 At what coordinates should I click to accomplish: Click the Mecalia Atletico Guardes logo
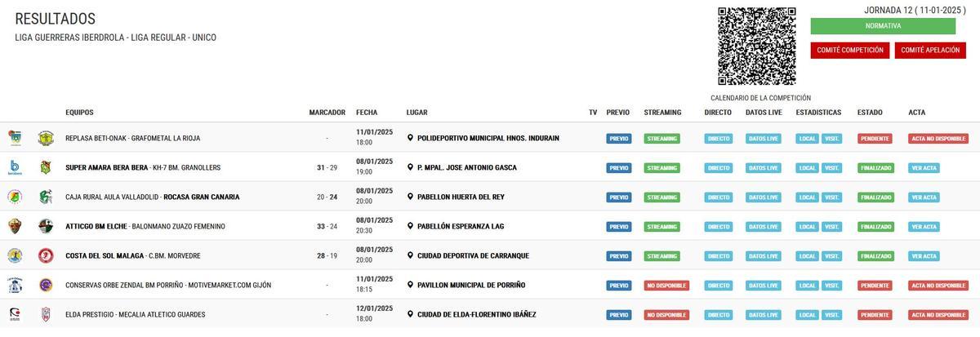46,314
